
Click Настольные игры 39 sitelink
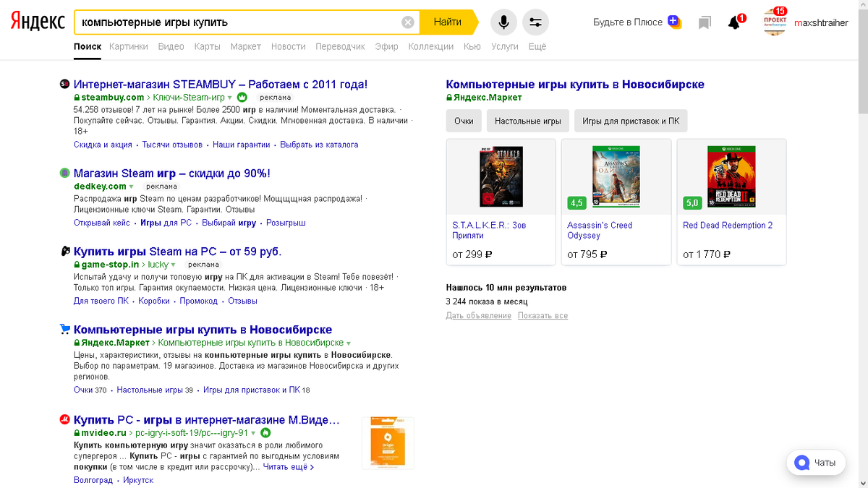155,390
